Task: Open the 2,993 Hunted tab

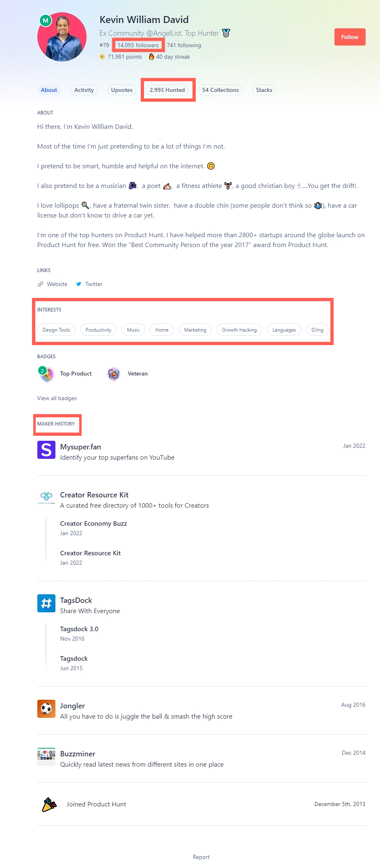Action: [x=167, y=90]
